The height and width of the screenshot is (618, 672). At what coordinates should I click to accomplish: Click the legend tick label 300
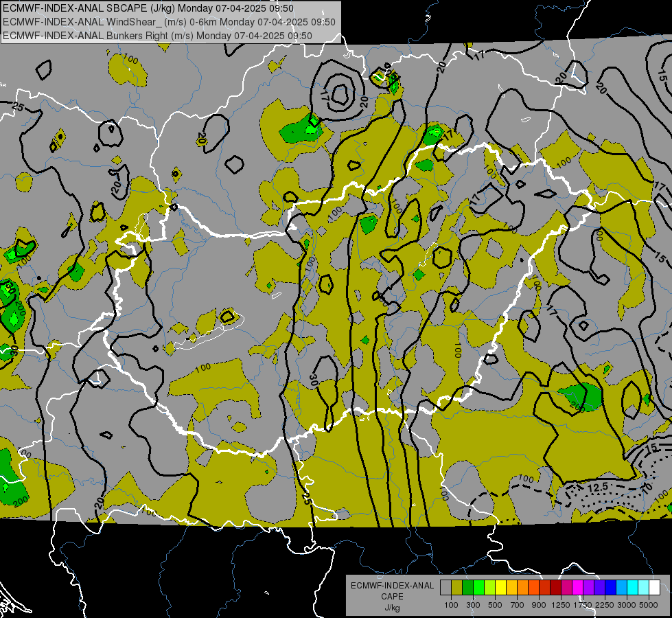tap(473, 605)
